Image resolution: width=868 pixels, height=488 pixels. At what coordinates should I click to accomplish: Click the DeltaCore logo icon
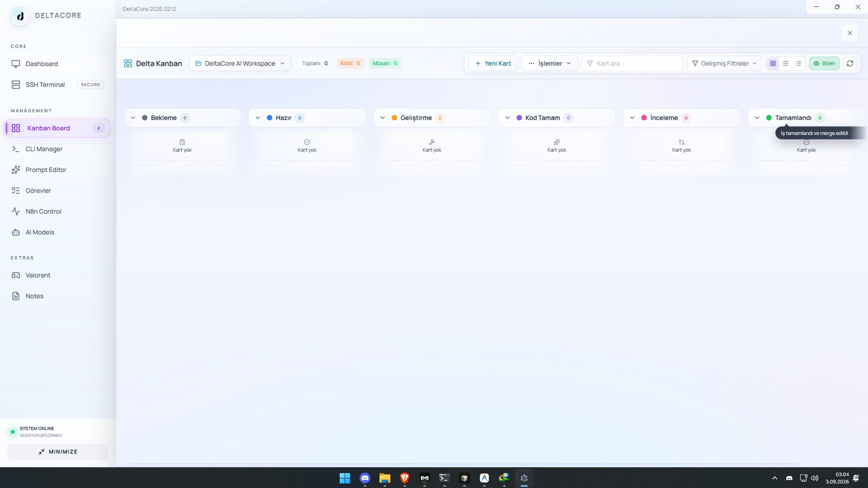(20, 16)
